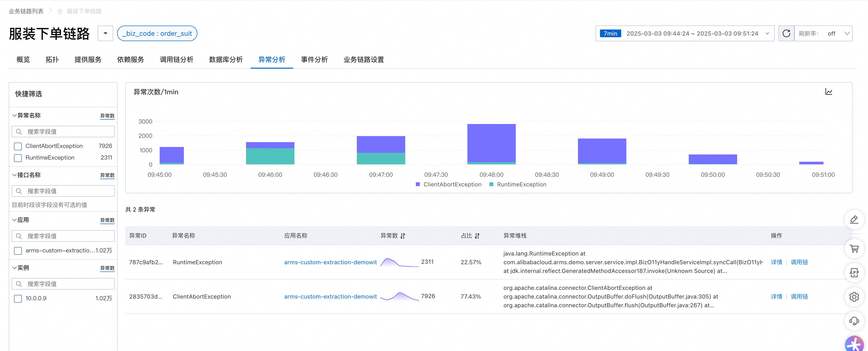This screenshot has width=868, height=351.
Task: Click 调用链 for RuntimeException row
Action: click(x=799, y=262)
